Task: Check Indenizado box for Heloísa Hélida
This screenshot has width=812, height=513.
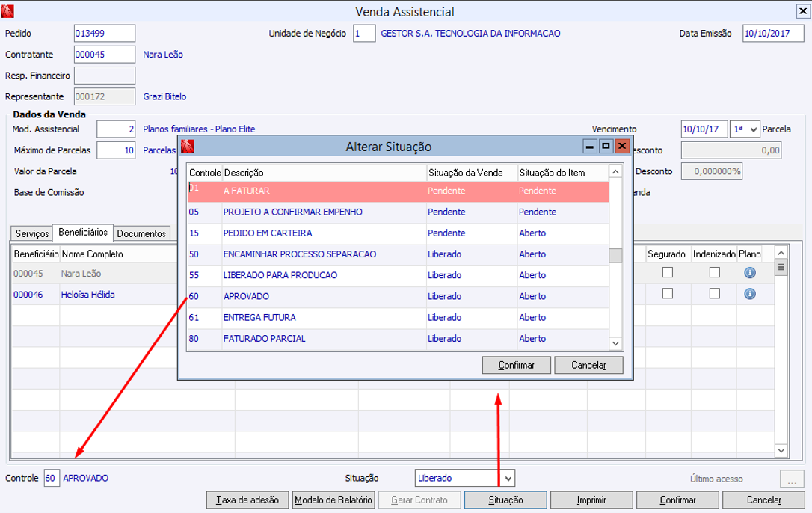Action: click(x=715, y=293)
